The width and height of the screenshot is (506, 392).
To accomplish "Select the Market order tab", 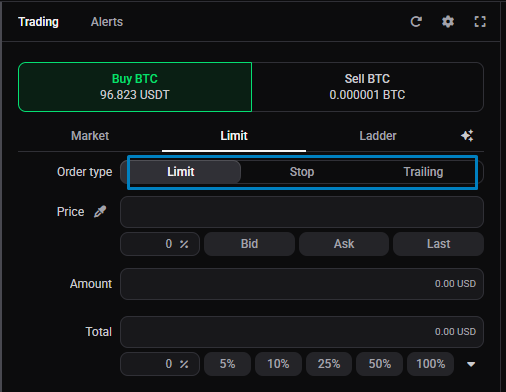I will pyautogui.click(x=90, y=136).
